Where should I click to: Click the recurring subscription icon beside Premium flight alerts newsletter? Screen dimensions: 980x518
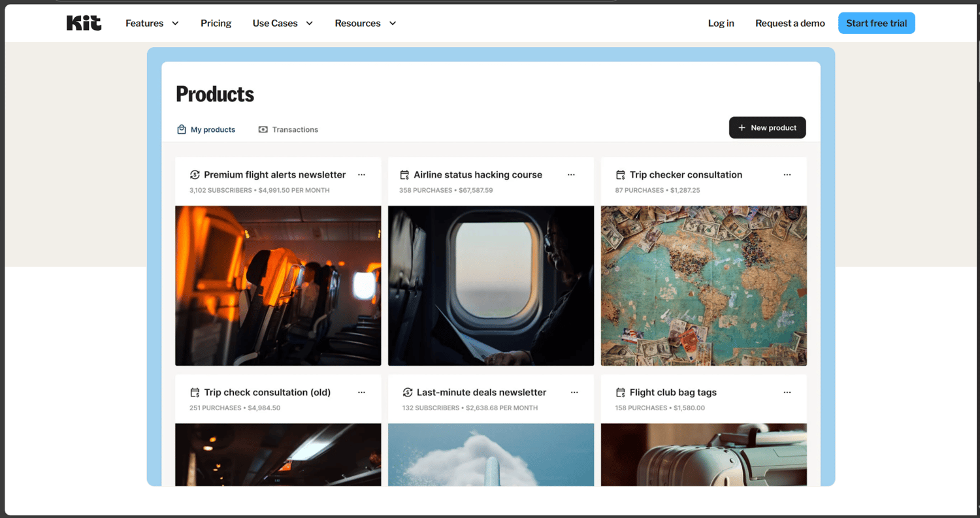click(x=194, y=174)
